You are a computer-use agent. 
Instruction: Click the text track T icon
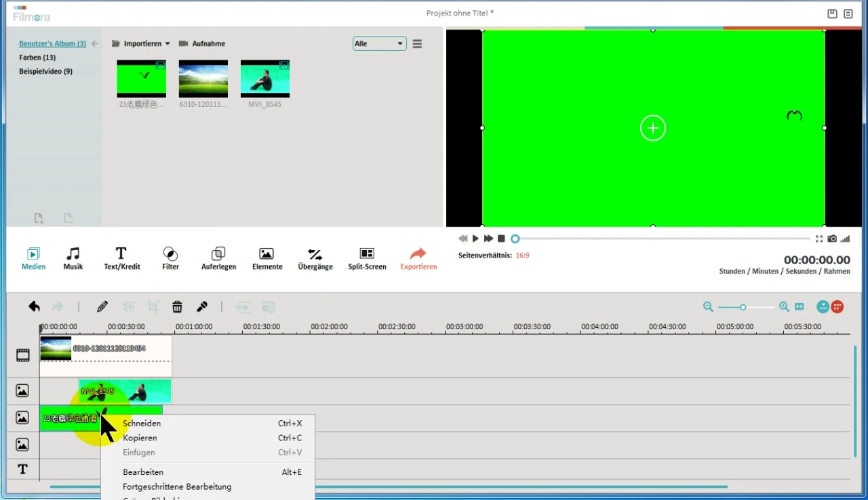(23, 469)
